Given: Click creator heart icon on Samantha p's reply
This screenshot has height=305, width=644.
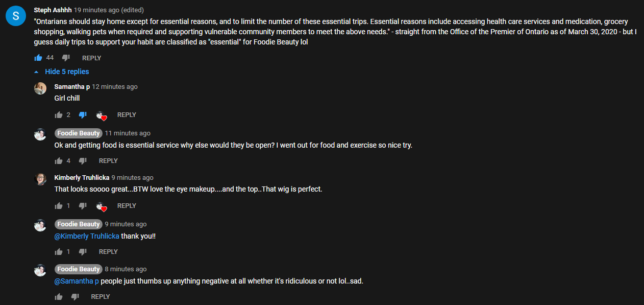Looking at the screenshot, I should [x=102, y=115].
